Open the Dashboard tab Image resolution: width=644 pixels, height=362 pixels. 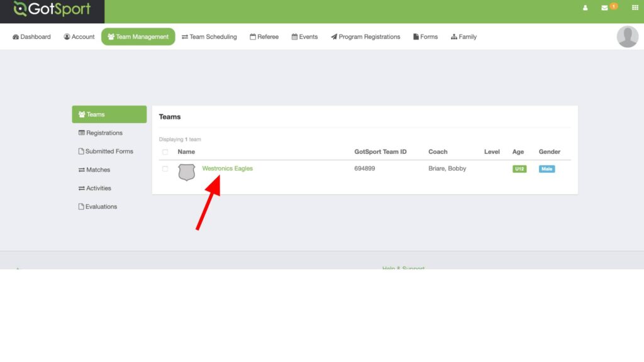(31, 37)
